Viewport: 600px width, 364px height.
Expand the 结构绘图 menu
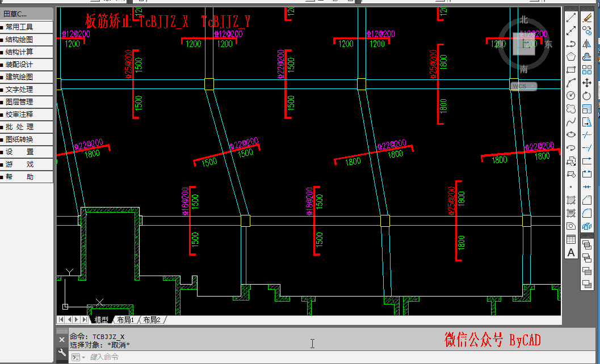(x=27, y=39)
